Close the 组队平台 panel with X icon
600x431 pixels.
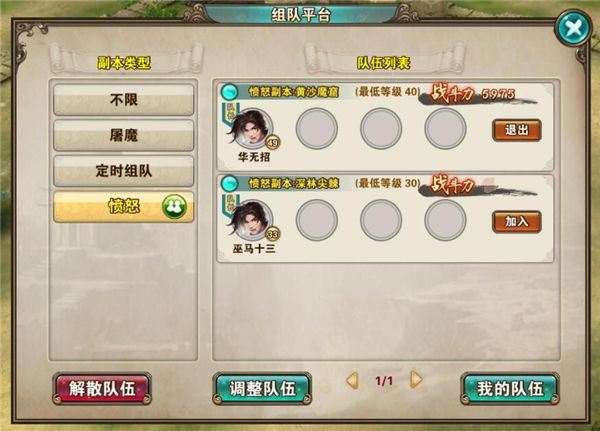pos(573,28)
